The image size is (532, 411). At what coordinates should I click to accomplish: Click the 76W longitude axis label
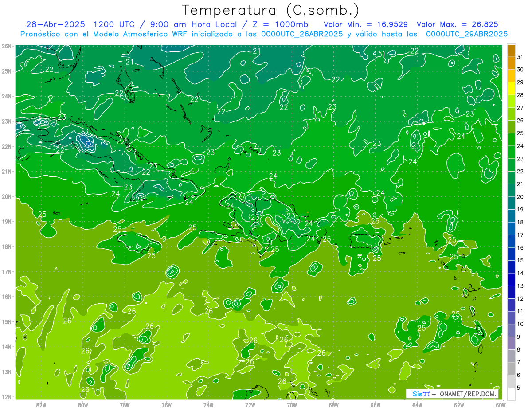pyautogui.click(x=166, y=405)
